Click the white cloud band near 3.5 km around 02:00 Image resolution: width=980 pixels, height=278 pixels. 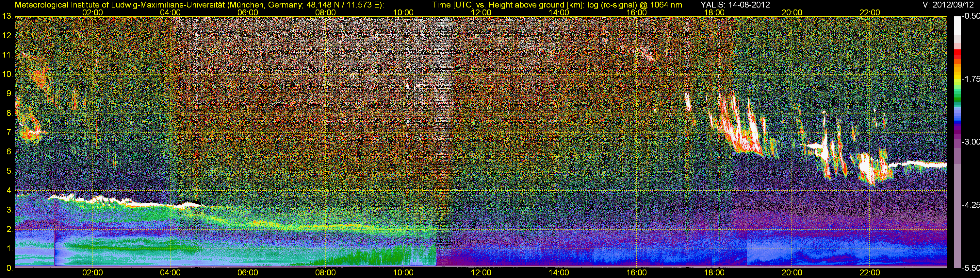click(125, 201)
